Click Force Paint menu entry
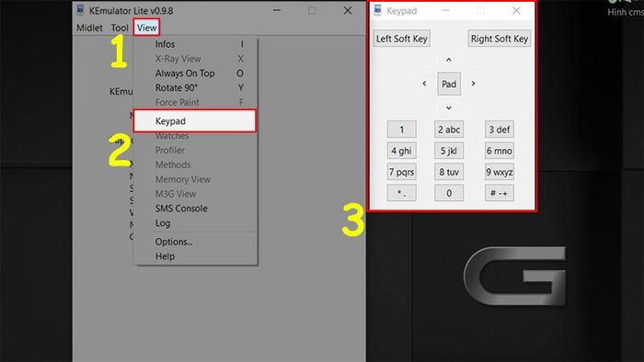The width and height of the screenshot is (644, 362). (195, 103)
